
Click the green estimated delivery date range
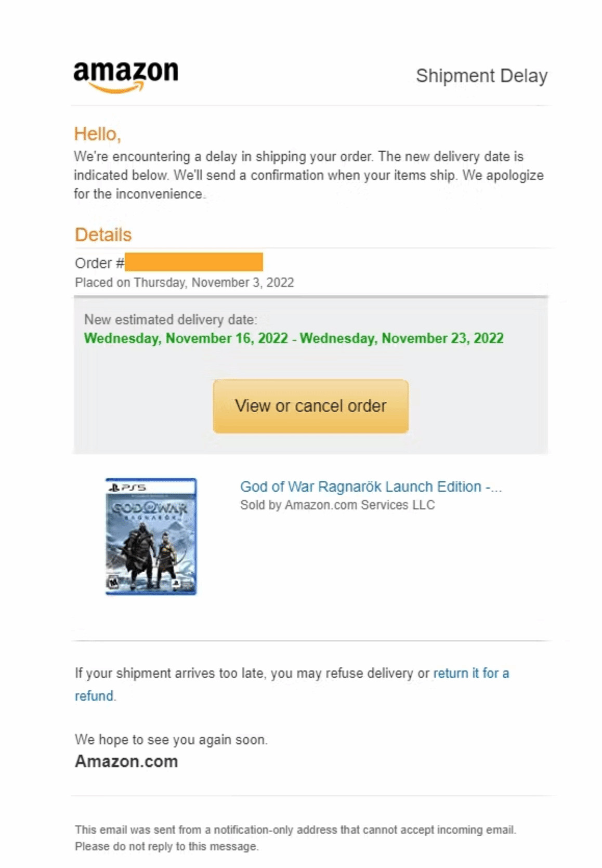point(294,338)
